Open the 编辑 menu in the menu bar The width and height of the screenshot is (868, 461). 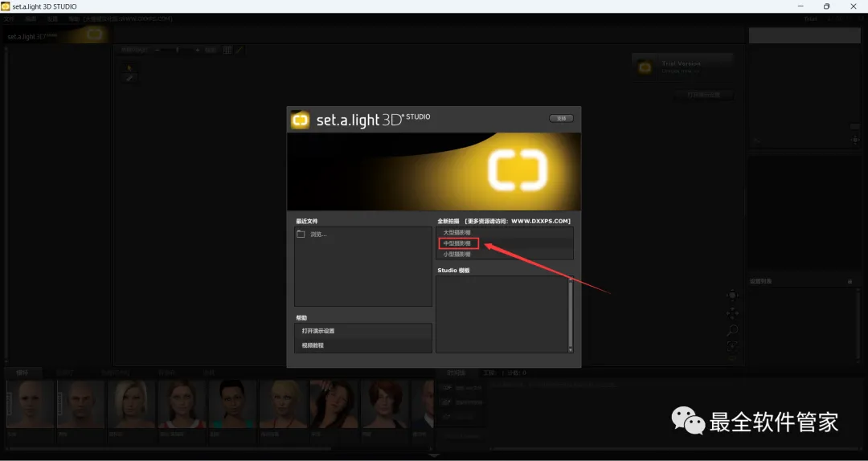(31, 18)
